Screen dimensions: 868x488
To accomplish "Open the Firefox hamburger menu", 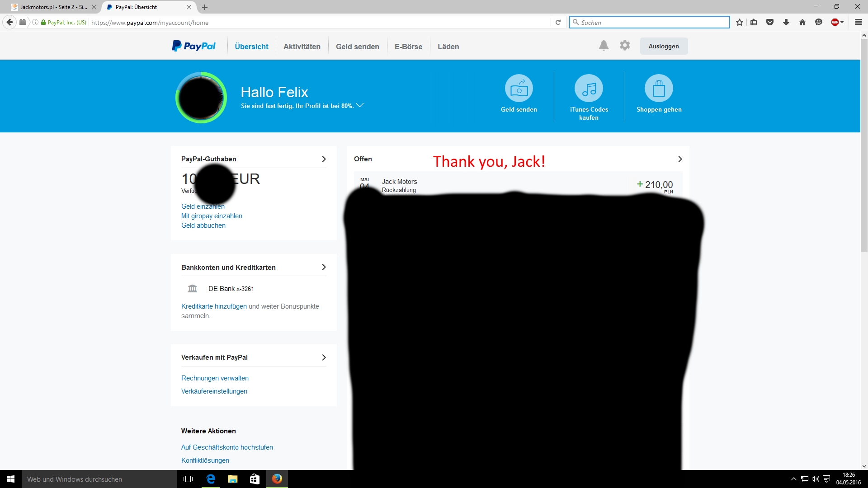I will coord(859,22).
